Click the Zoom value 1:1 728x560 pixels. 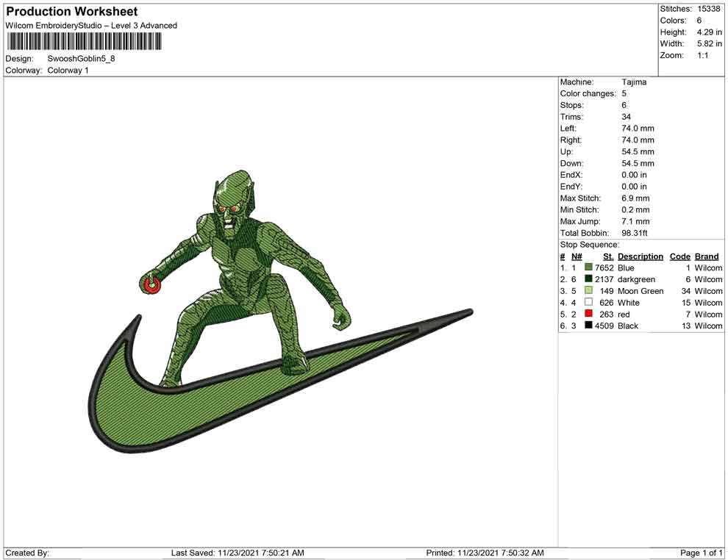(x=702, y=55)
